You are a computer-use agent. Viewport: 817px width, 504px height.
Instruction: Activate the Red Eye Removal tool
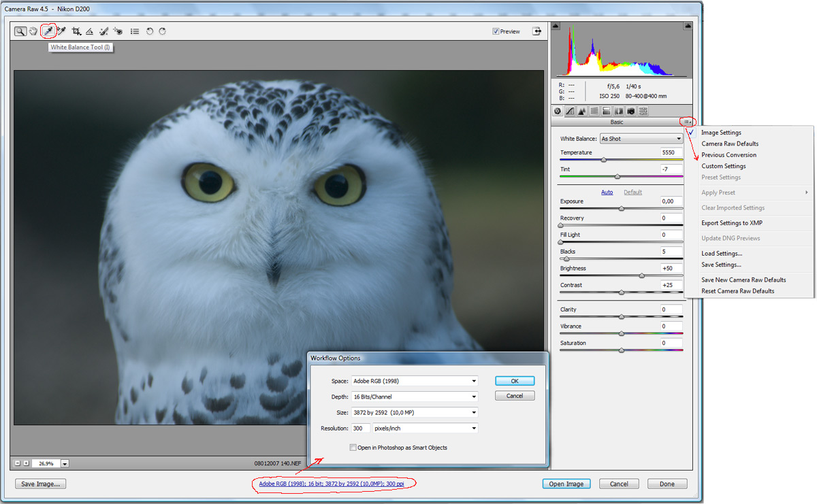pyautogui.click(x=118, y=31)
